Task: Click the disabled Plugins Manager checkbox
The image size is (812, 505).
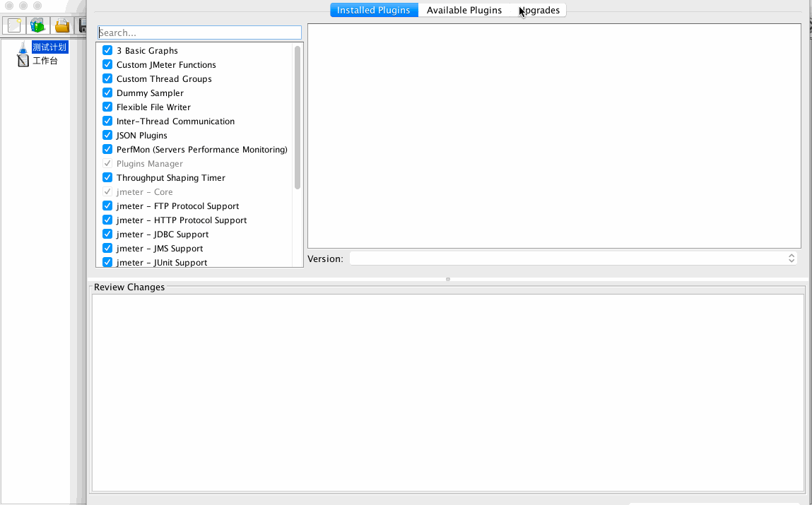Action: [107, 163]
